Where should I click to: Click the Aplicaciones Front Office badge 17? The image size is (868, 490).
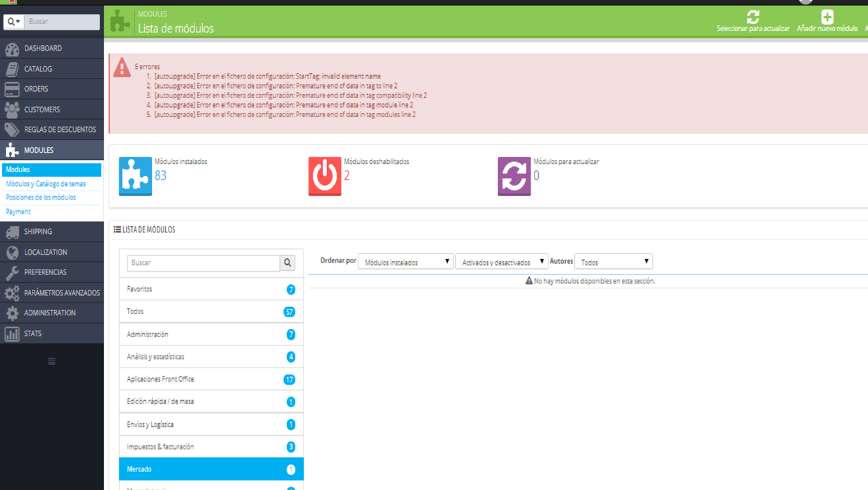coord(289,380)
